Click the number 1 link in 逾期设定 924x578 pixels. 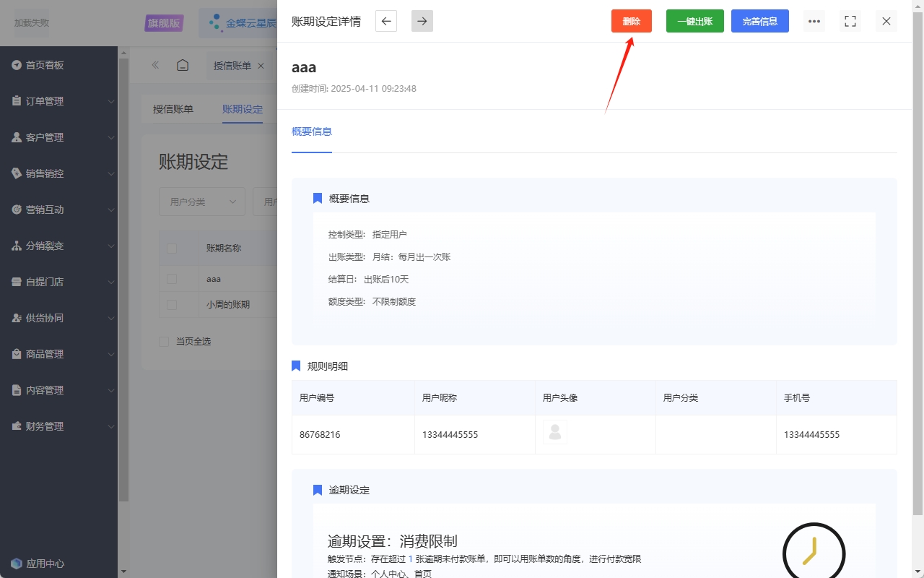(411, 559)
